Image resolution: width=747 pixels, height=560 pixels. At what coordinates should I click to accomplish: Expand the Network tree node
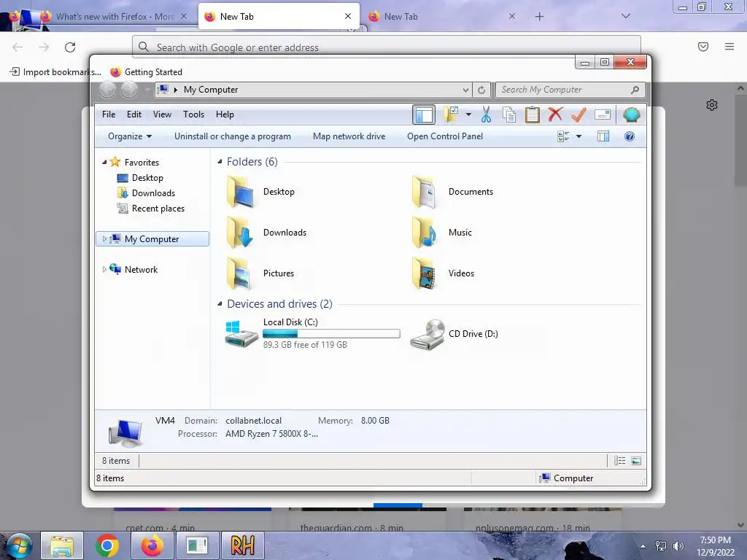click(104, 270)
